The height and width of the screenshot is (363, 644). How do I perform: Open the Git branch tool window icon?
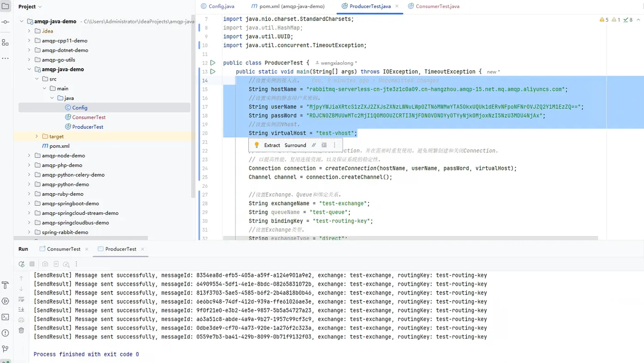(x=5, y=349)
